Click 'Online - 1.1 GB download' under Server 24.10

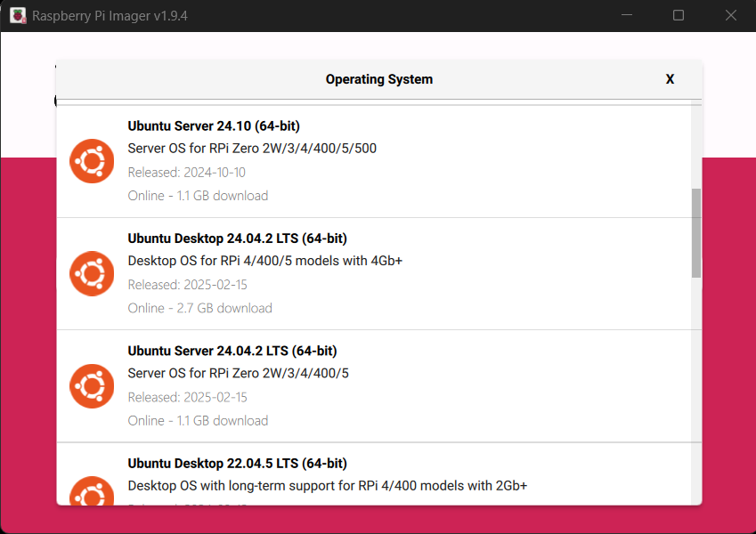point(198,196)
